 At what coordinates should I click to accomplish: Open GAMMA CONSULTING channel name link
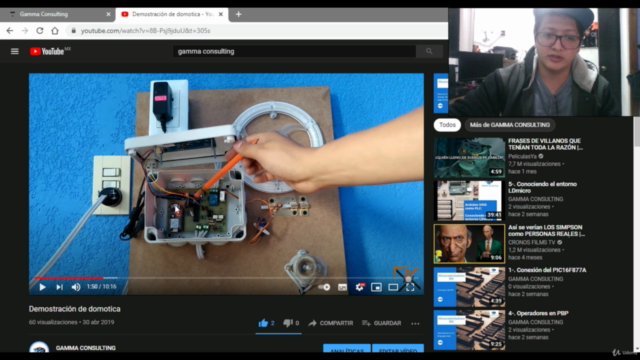(86, 348)
